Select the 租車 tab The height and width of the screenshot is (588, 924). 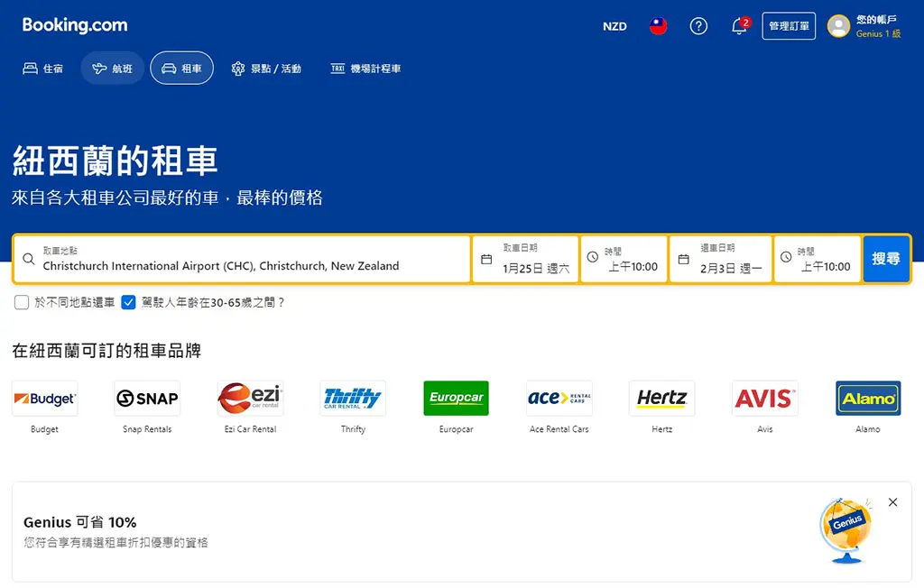tap(181, 69)
